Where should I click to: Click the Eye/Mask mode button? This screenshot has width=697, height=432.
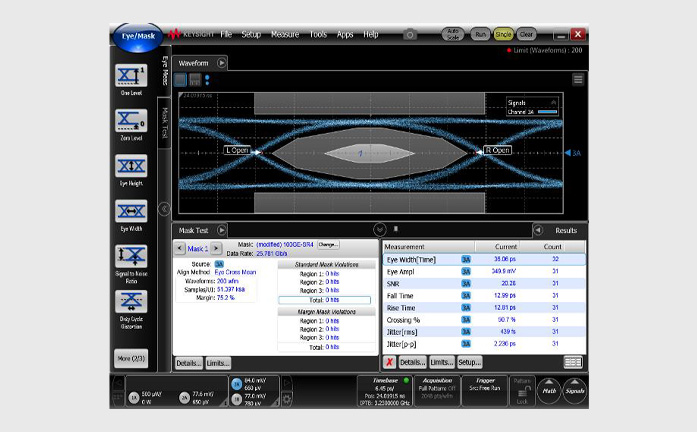coord(138,36)
